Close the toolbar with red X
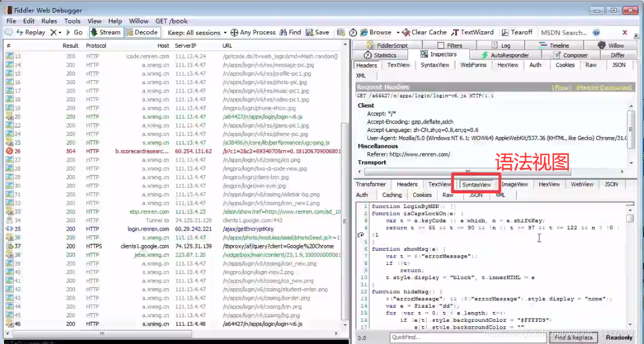The height and width of the screenshot is (344, 644). pyautogui.click(x=625, y=32)
